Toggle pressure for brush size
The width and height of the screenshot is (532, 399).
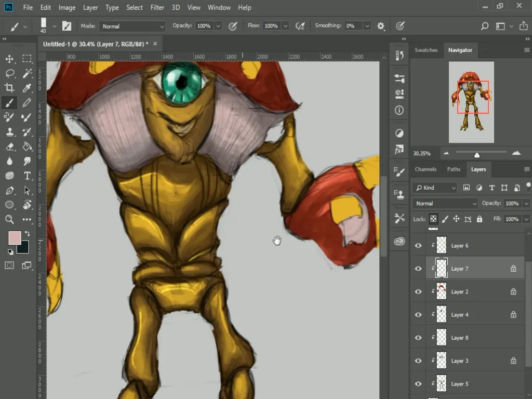[401, 26]
